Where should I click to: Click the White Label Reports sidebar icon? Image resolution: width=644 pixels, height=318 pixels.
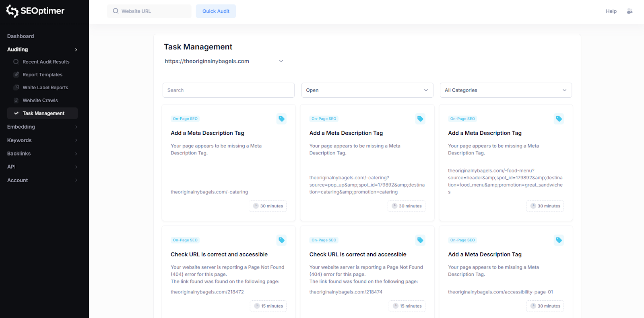[16, 87]
